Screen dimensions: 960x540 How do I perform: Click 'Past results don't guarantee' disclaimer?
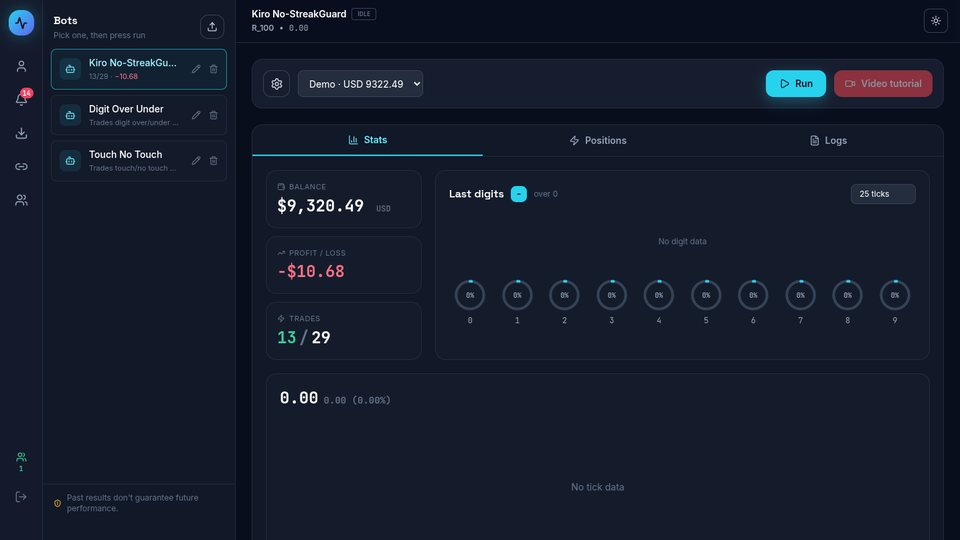132,503
